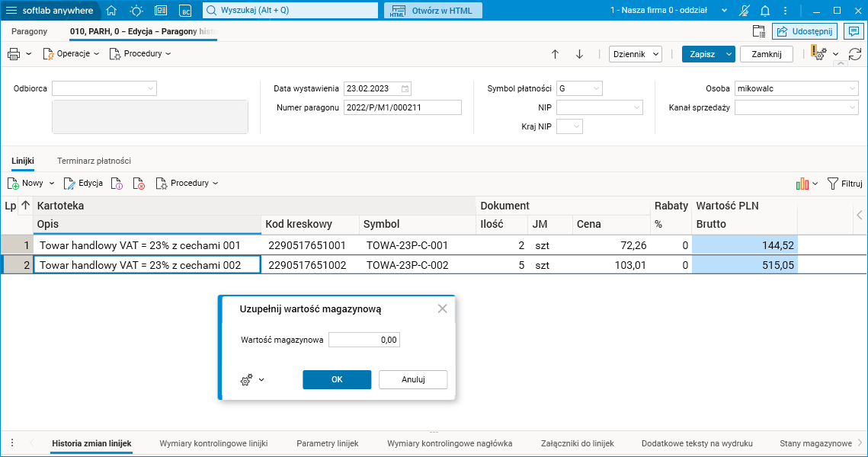The image size is (868, 457).
Task: Open Wymiary kontrolingowe linijki tab
Action: point(213,443)
